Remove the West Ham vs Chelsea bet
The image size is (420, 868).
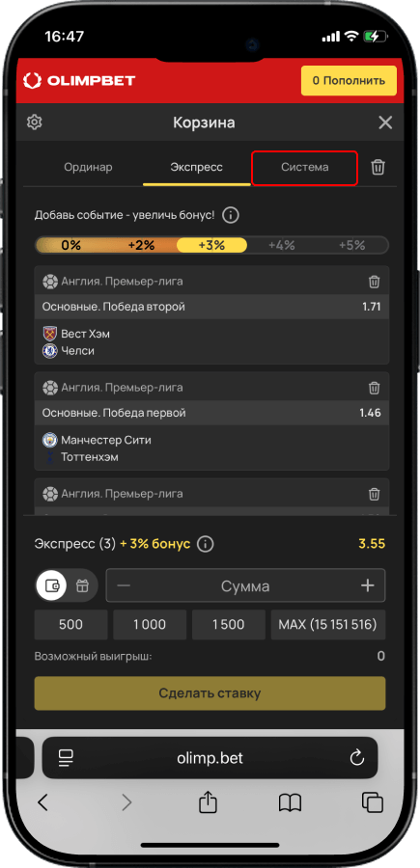pyautogui.click(x=375, y=282)
